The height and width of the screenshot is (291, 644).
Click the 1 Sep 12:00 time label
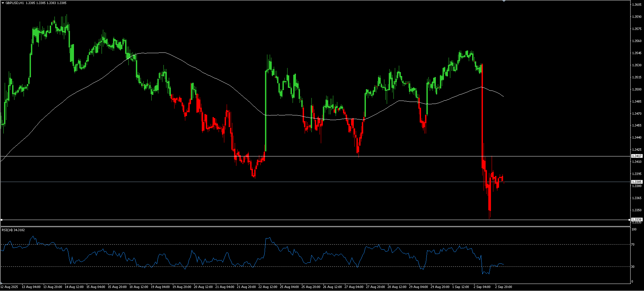point(461,287)
